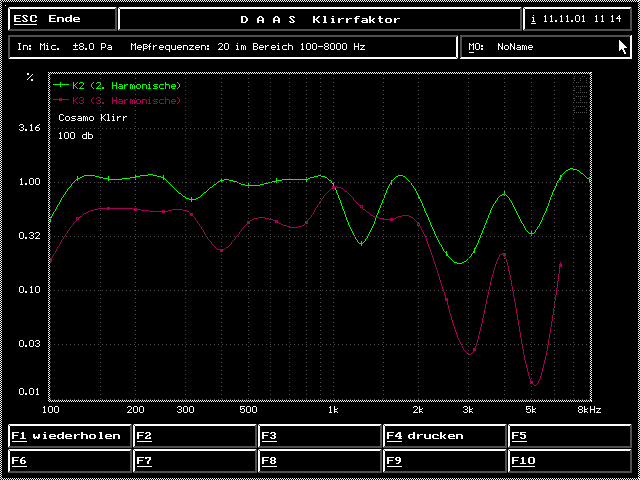640x480 pixels.
Task: Open the info date/time field
Action: coord(579,19)
